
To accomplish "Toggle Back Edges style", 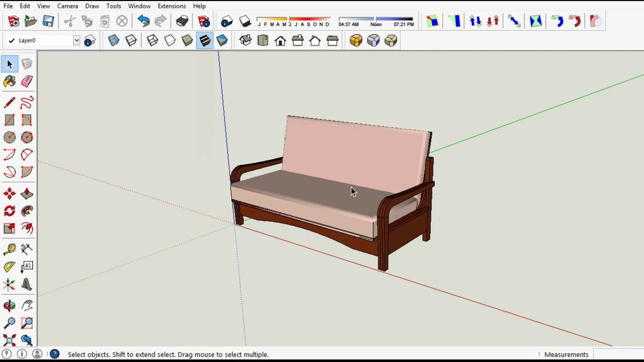I will tap(131, 41).
